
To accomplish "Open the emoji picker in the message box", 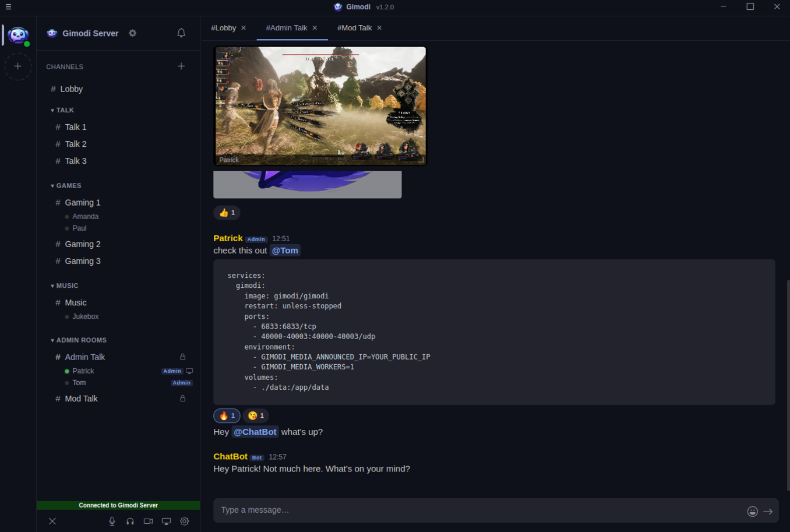I will tap(752, 510).
